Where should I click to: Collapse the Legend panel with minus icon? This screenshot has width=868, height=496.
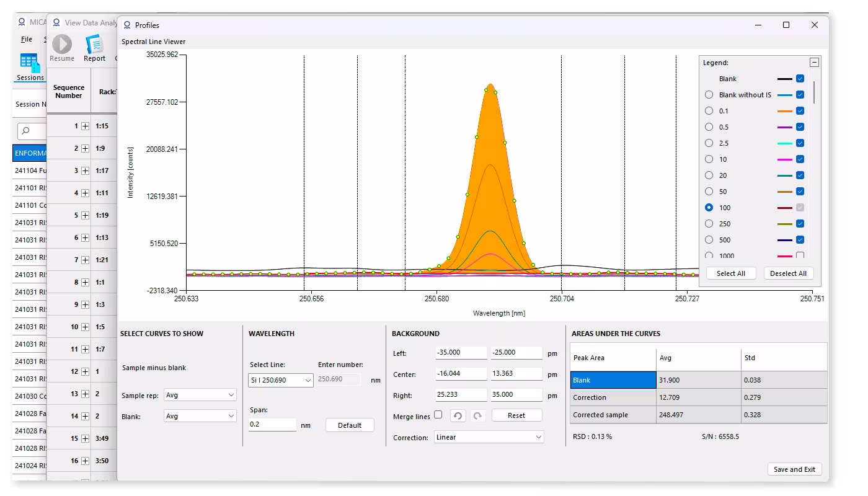(x=814, y=62)
